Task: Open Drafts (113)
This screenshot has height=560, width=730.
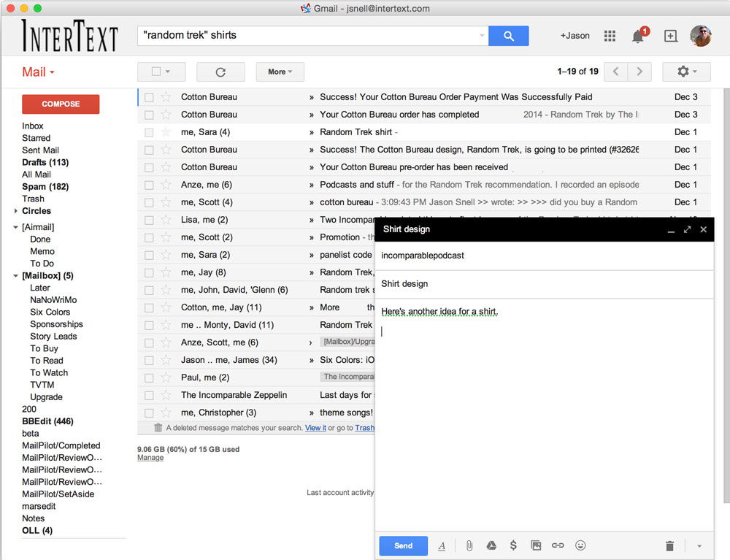Action: pyautogui.click(x=45, y=163)
